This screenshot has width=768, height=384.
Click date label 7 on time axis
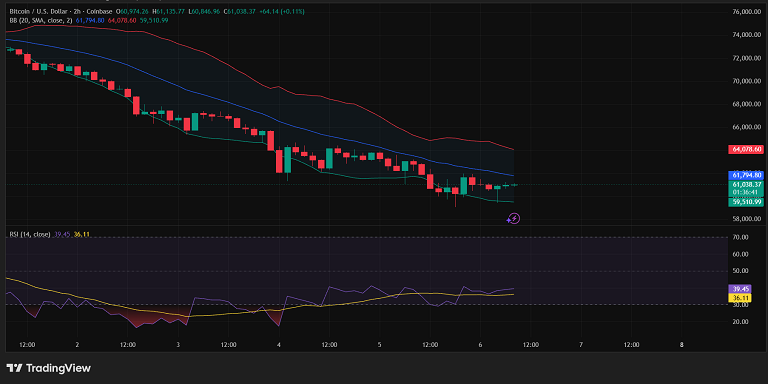click(581, 345)
